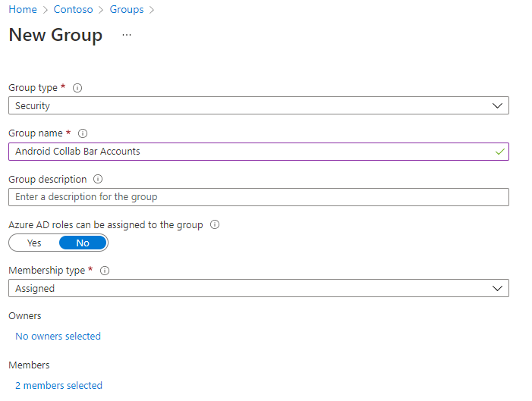The height and width of the screenshot is (401, 532).
Task: Select Yes for Azure AD roles assignment
Action: pos(34,243)
